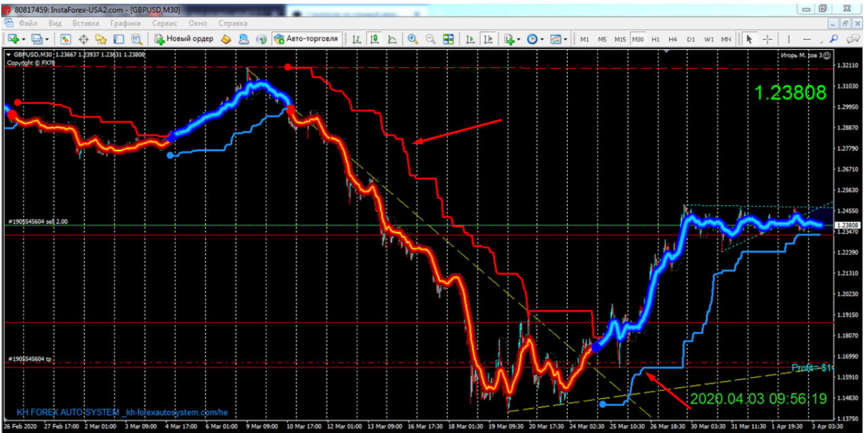Switch the chart to Line chart mode

[x=392, y=39]
